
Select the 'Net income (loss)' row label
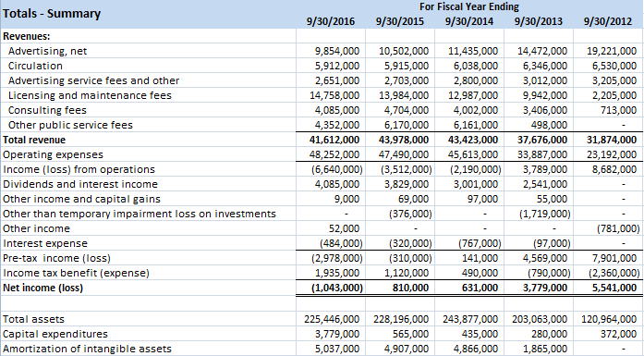(43, 288)
